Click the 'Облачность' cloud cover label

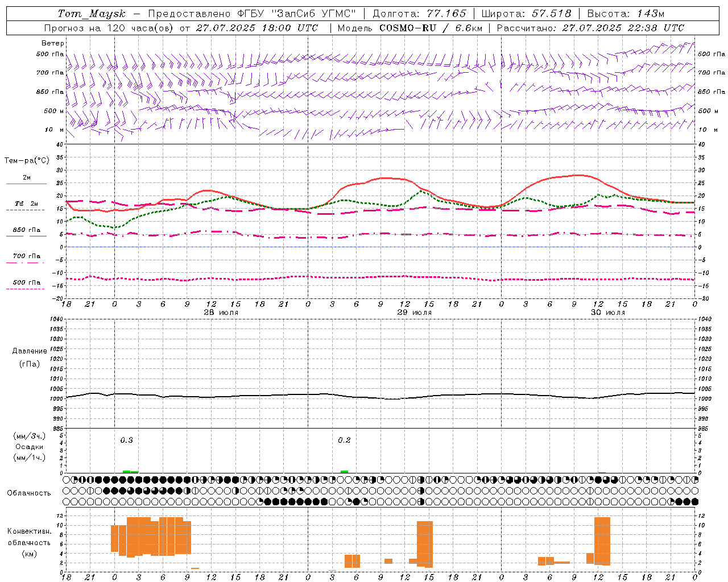[x=29, y=493]
